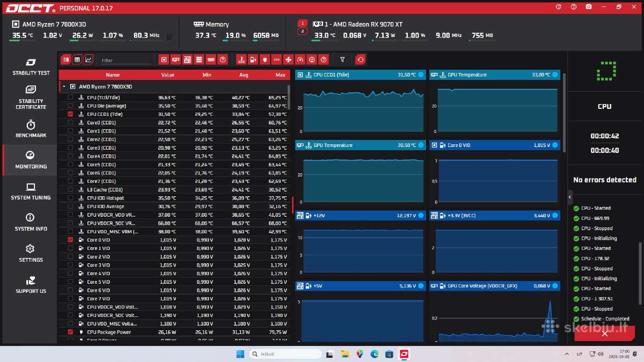
Task: Go to System Info section
Action: point(31,222)
